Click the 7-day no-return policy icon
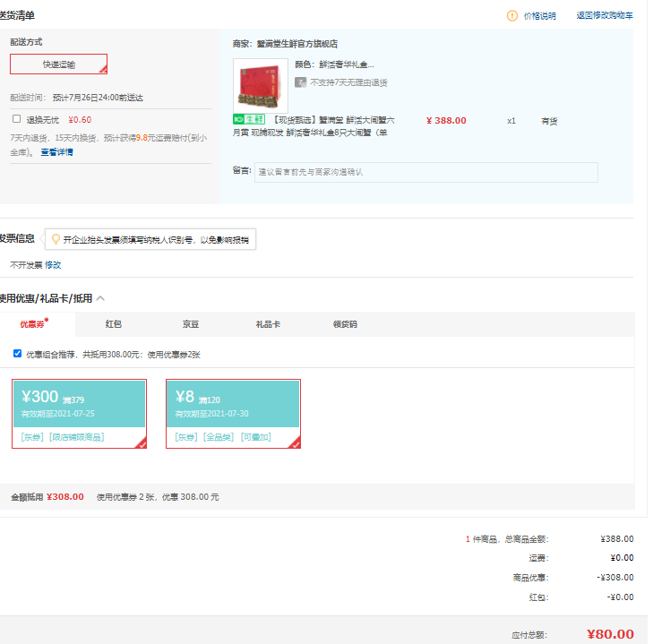This screenshot has height=644, width=653. click(300, 82)
